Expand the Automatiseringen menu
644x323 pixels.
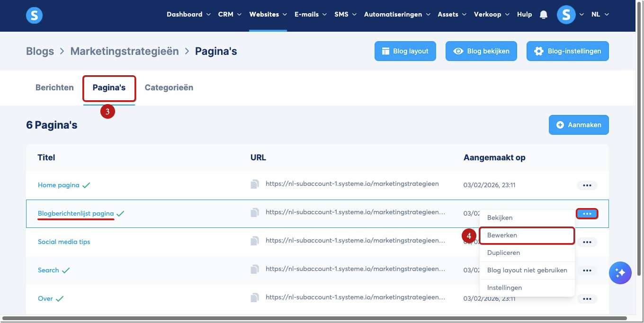[397, 14]
